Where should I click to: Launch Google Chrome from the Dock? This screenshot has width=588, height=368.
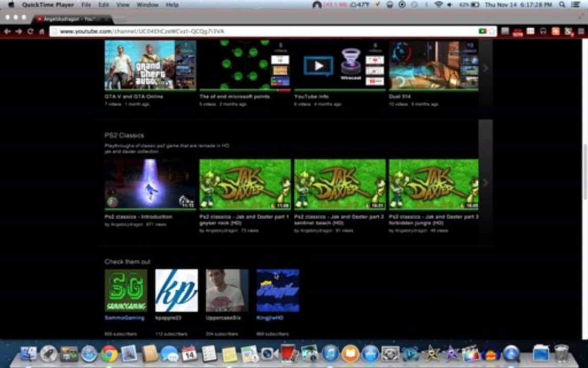(109, 354)
